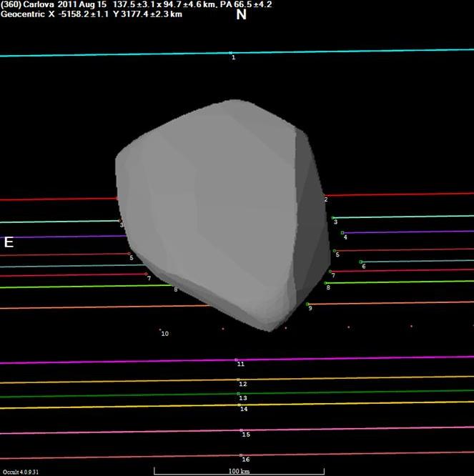Select the chord 2 label near red line

coord(326,199)
